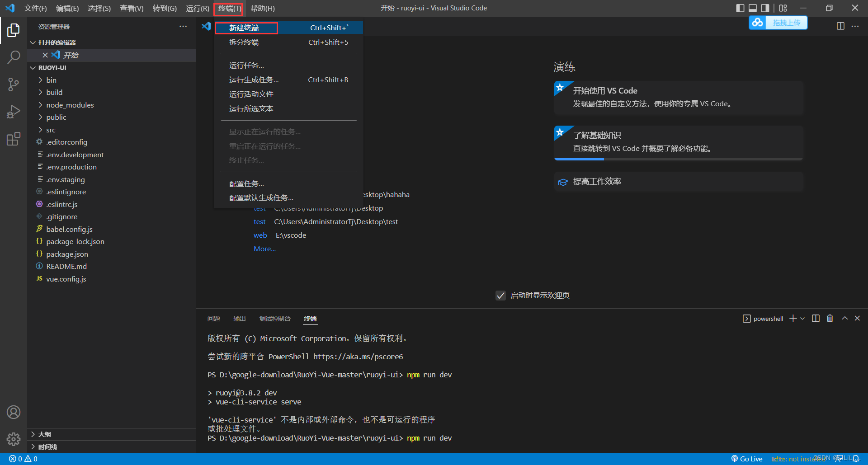The image size is (868, 465).
Task: Open the 文件(F) menu
Action: click(35, 8)
